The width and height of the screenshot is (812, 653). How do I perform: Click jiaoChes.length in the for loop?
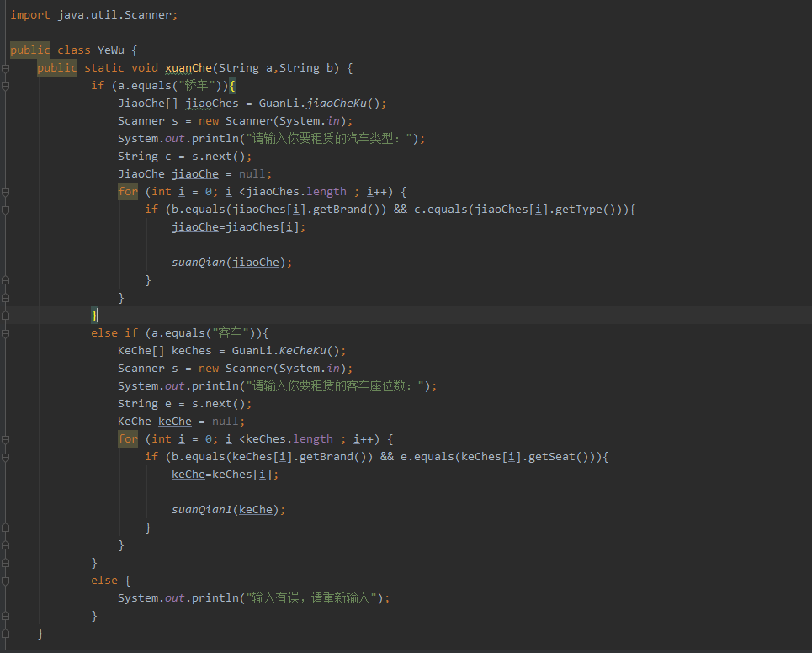(296, 192)
